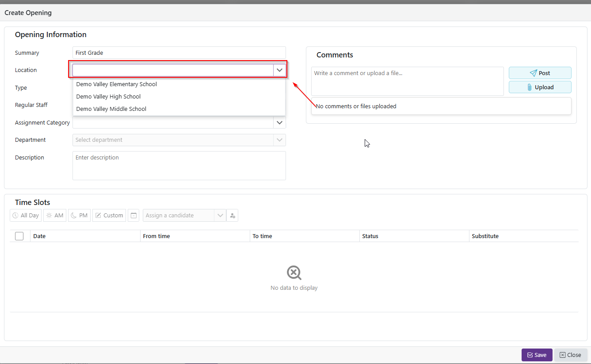Expand the Assignment Category dropdown
This screenshot has height=364, width=591.
tap(279, 122)
